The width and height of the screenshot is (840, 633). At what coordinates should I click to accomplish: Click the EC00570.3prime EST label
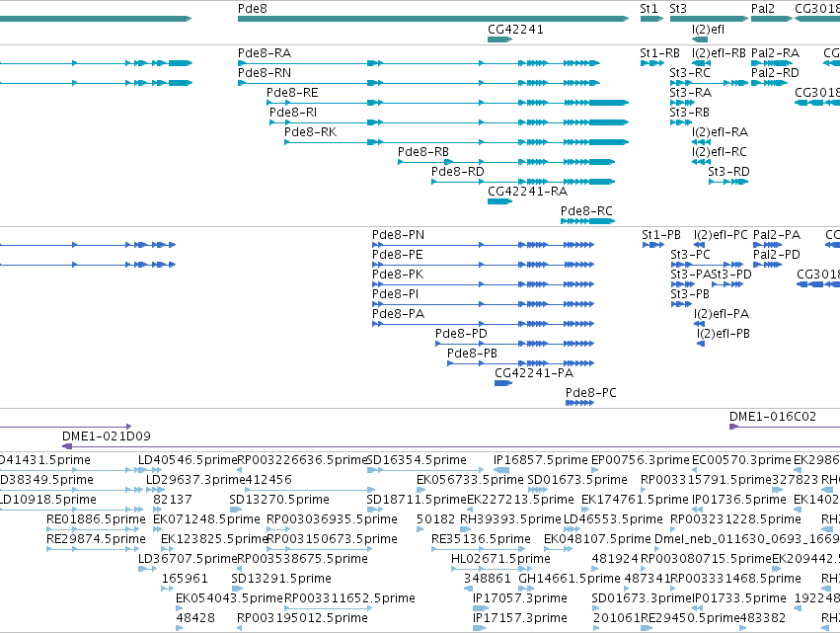coord(741,460)
